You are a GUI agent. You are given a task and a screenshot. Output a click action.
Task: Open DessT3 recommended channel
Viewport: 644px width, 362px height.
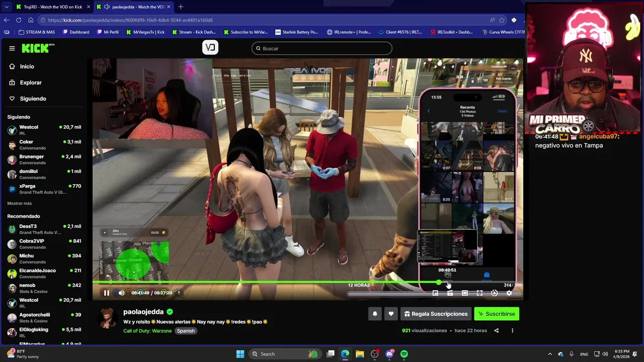(x=44, y=229)
